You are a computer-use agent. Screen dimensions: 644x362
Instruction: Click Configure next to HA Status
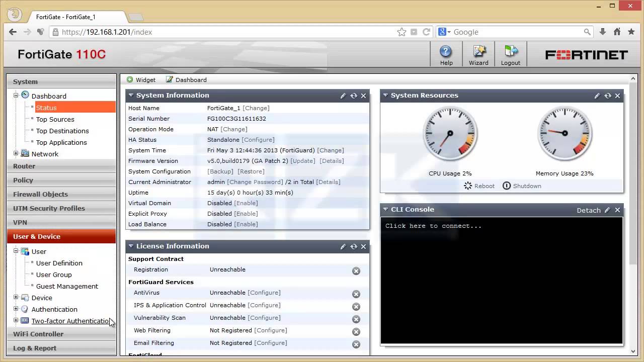click(x=258, y=140)
